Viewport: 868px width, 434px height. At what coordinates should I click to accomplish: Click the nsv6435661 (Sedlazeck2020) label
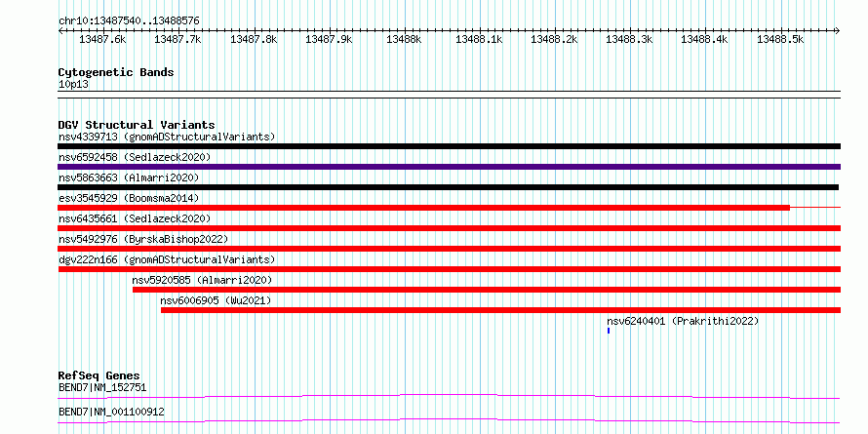[135, 218]
